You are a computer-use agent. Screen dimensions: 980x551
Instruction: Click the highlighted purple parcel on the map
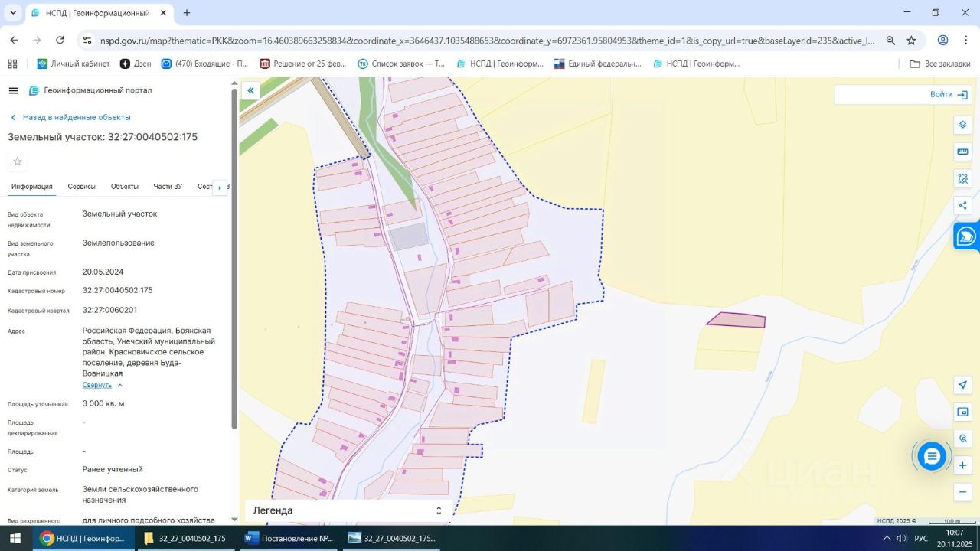pyautogui.click(x=737, y=320)
